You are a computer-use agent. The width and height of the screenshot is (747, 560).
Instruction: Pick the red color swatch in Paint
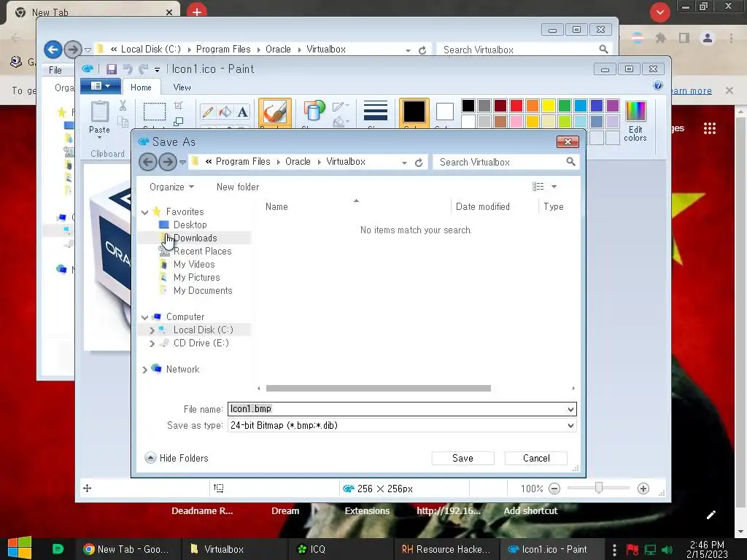click(516, 106)
